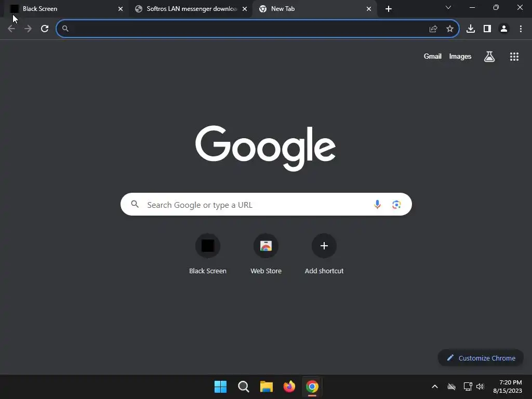Open a new tab with plus button

[389, 9]
